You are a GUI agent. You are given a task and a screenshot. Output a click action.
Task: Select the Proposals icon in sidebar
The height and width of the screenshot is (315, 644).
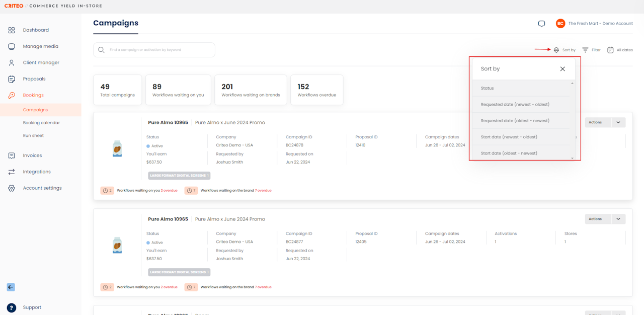pyautogui.click(x=12, y=79)
